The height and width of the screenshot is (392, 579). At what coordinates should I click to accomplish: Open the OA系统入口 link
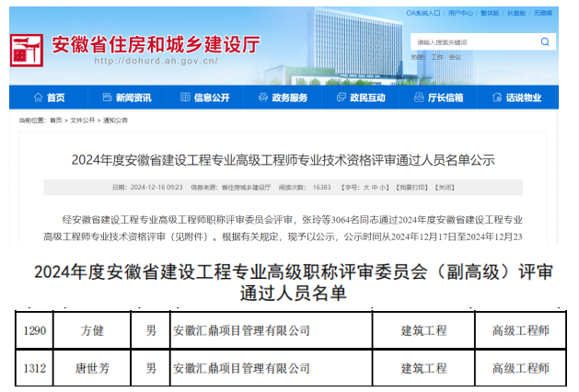click(x=424, y=14)
